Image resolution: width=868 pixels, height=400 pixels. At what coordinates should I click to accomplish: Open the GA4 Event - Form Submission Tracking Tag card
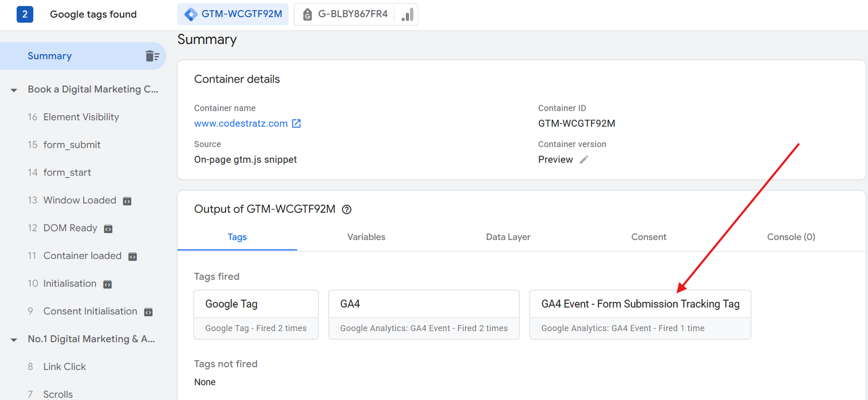(x=640, y=315)
